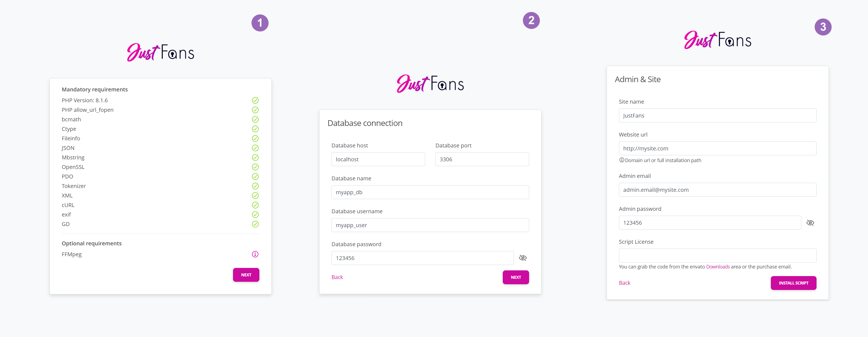Click the step 1 purple number badge
Image resolution: width=868 pixels, height=337 pixels.
(x=260, y=23)
